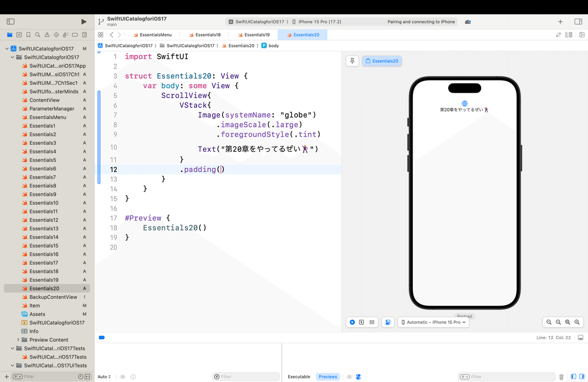The height and width of the screenshot is (382, 588).
Task: Go back in editor history
Action: tap(112, 35)
